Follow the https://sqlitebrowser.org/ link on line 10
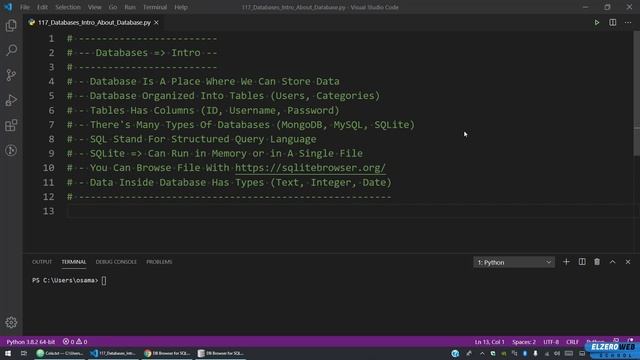 coord(310,168)
